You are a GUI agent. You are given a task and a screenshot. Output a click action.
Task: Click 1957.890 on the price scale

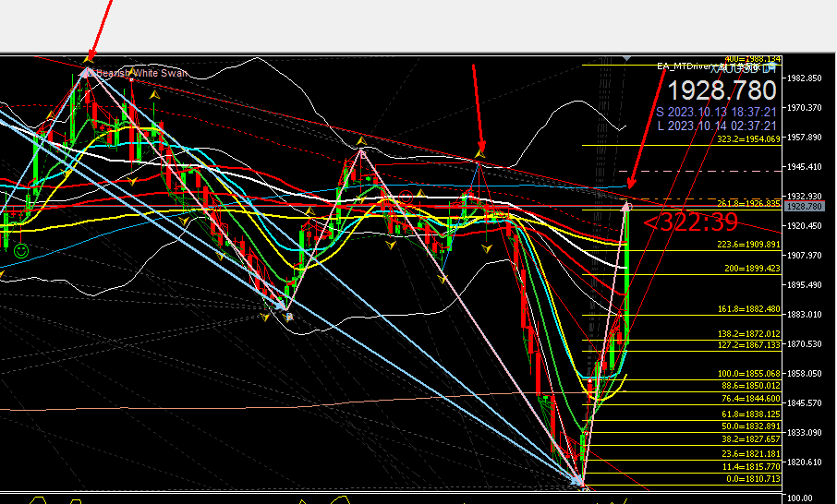(805, 137)
